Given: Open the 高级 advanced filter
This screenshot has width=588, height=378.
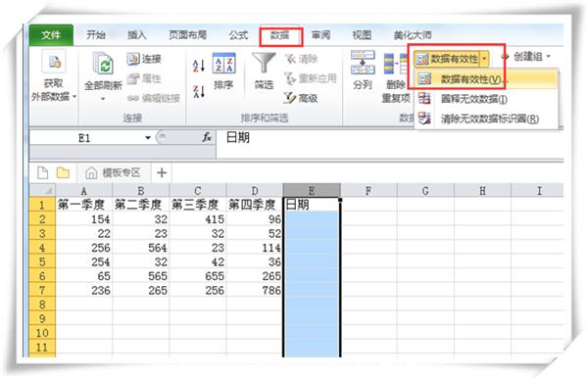Looking at the screenshot, I should pos(301,98).
